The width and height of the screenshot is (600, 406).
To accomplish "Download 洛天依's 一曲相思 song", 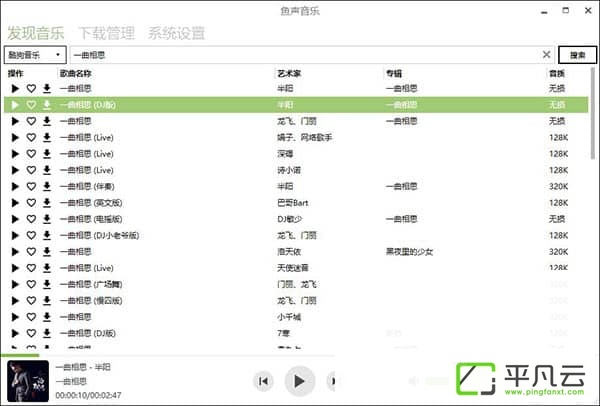I will coord(47,252).
